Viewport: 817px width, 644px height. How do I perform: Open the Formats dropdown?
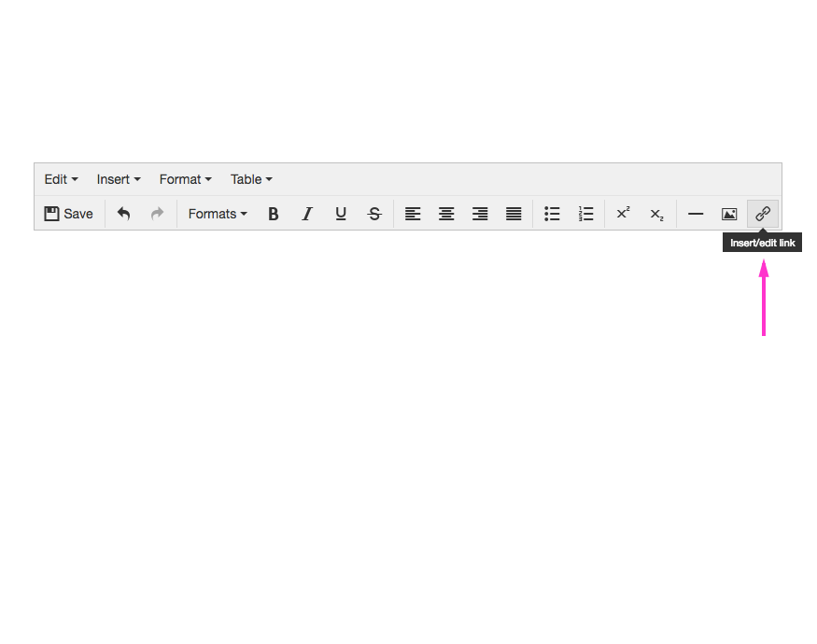point(218,214)
